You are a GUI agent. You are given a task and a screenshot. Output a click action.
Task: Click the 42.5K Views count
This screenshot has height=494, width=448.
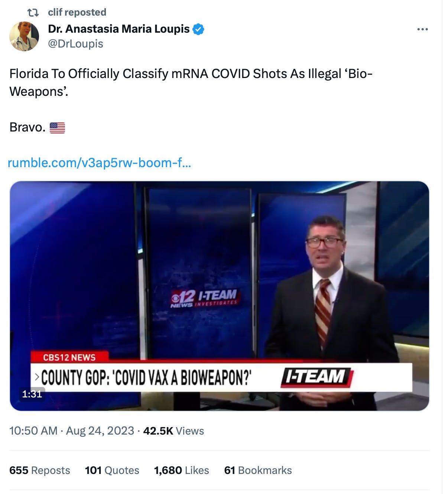pyautogui.click(x=173, y=431)
